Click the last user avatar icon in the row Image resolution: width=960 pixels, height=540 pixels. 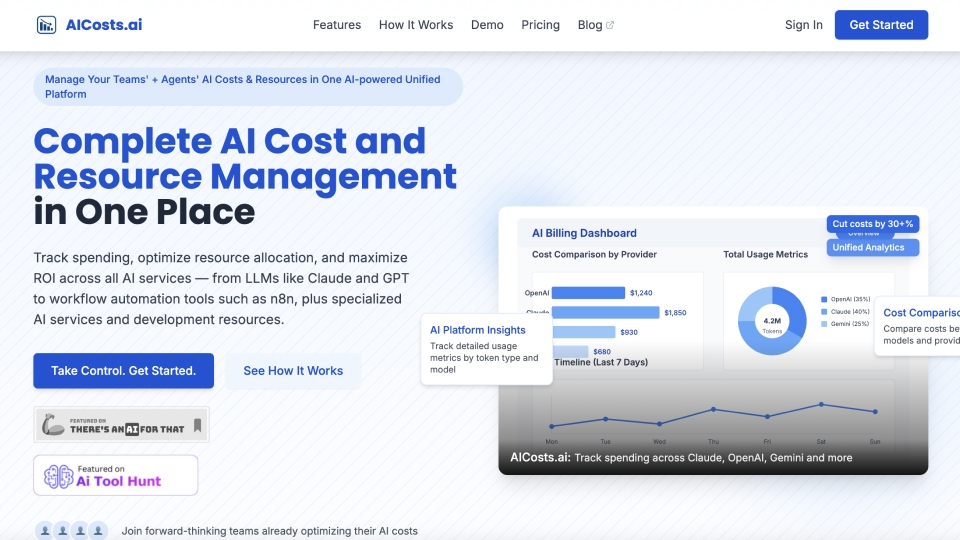(x=98, y=531)
